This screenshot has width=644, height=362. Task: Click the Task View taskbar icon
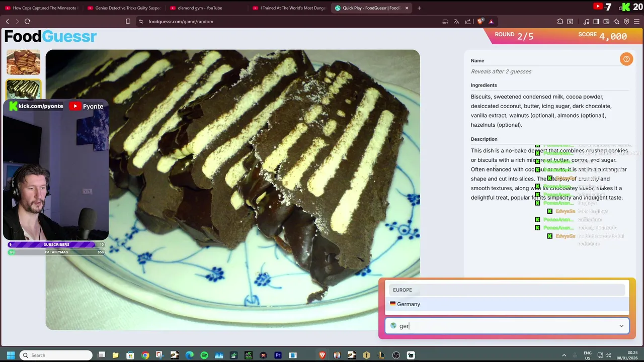point(101,355)
